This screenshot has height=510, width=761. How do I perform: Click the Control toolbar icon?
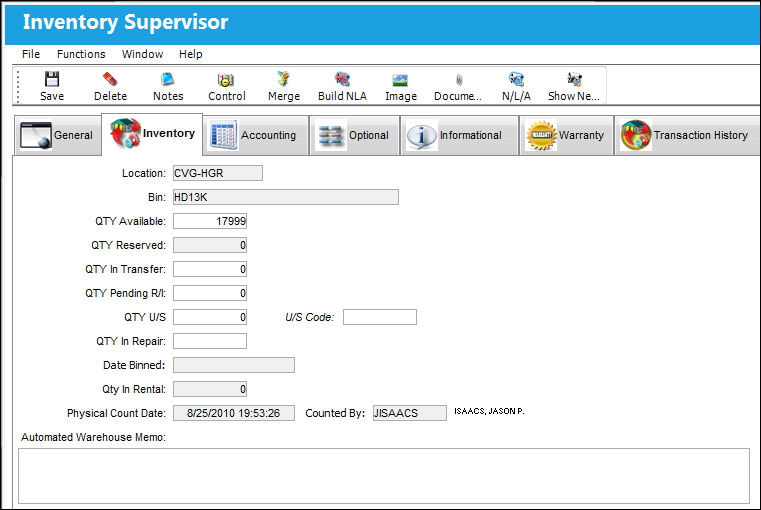point(227,79)
